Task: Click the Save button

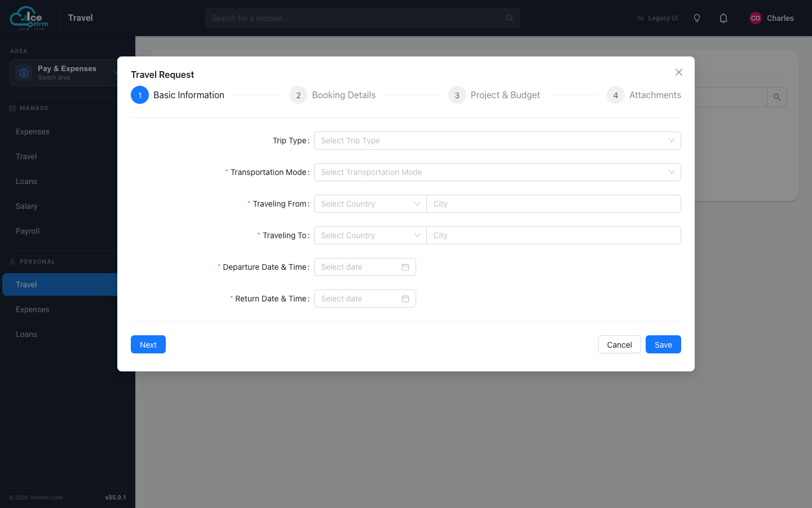Action: click(663, 344)
